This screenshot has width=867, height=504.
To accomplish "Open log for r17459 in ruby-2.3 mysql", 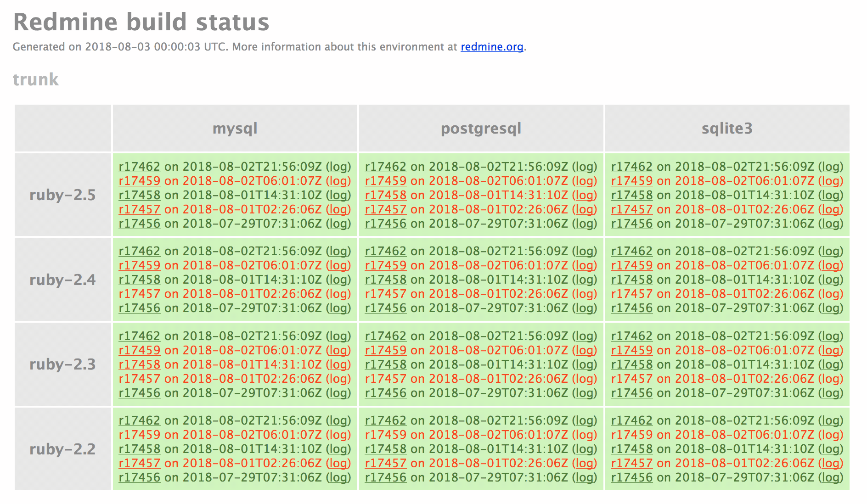I will coord(338,350).
